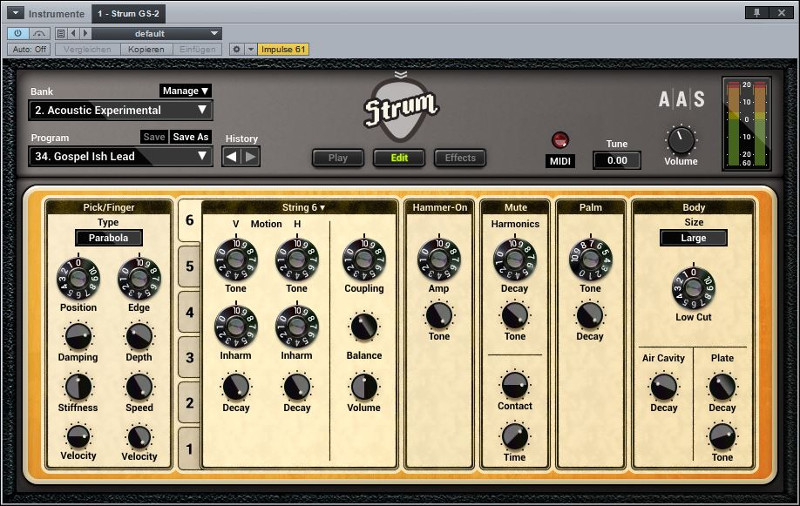Image resolution: width=800 pixels, height=506 pixels.
Task: Click the Tune value field 0.00
Action: click(617, 161)
